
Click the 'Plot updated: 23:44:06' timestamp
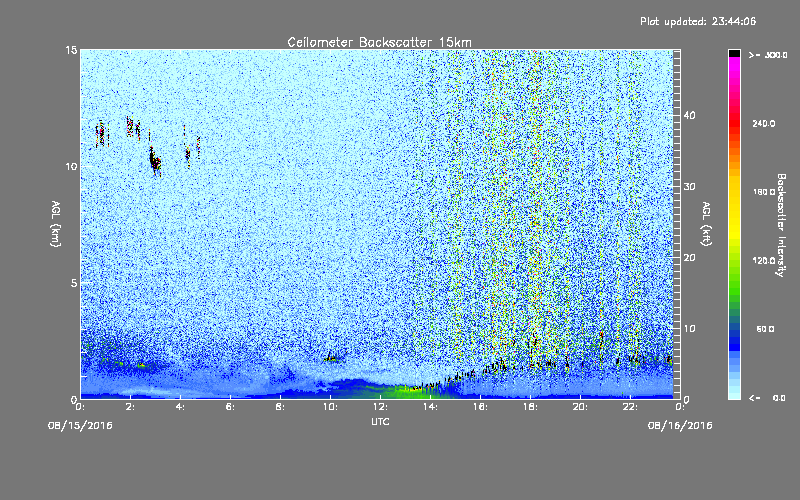pos(698,21)
